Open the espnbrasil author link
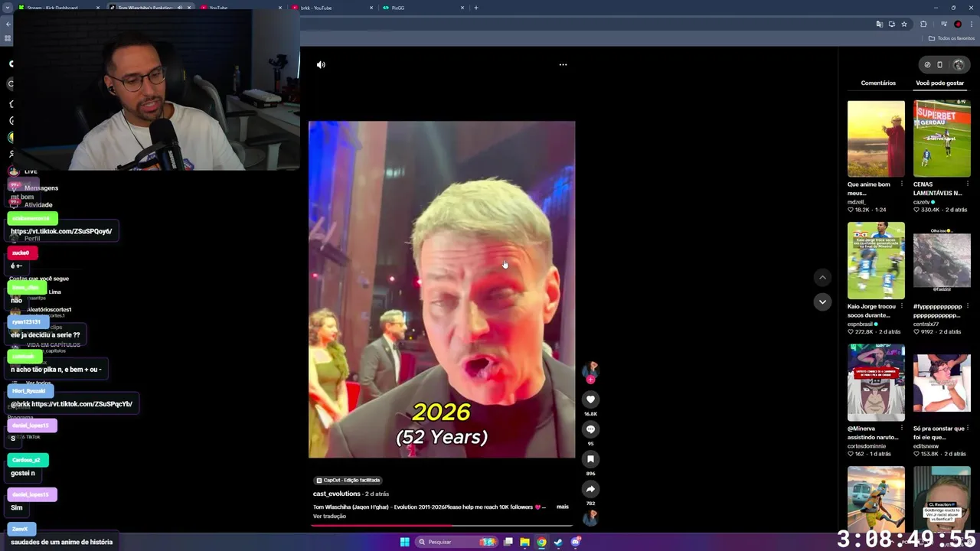The width and height of the screenshot is (980, 551). (x=862, y=324)
